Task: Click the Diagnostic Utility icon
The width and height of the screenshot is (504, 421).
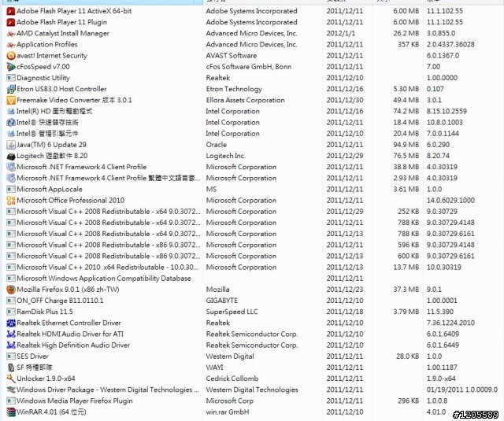Action: point(11,78)
